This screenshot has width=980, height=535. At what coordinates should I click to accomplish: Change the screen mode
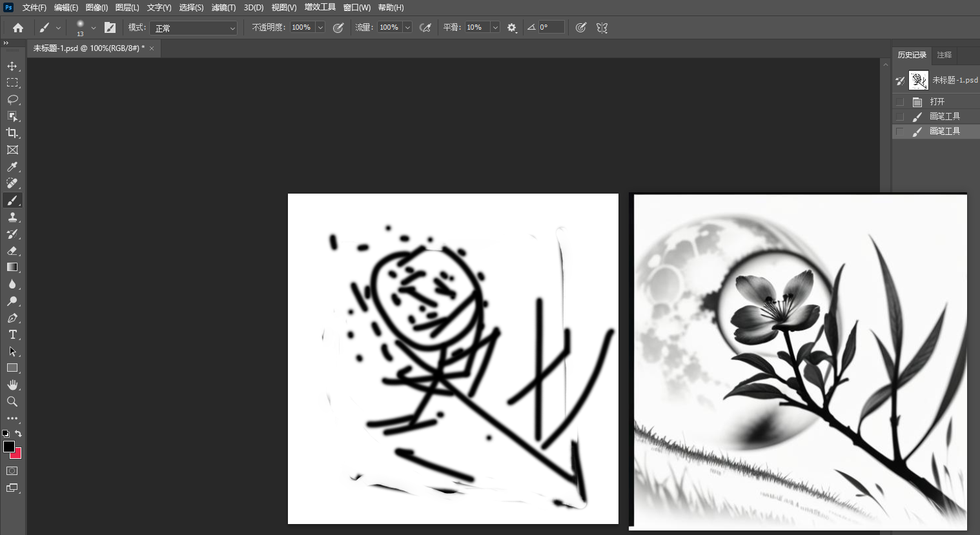(12, 488)
